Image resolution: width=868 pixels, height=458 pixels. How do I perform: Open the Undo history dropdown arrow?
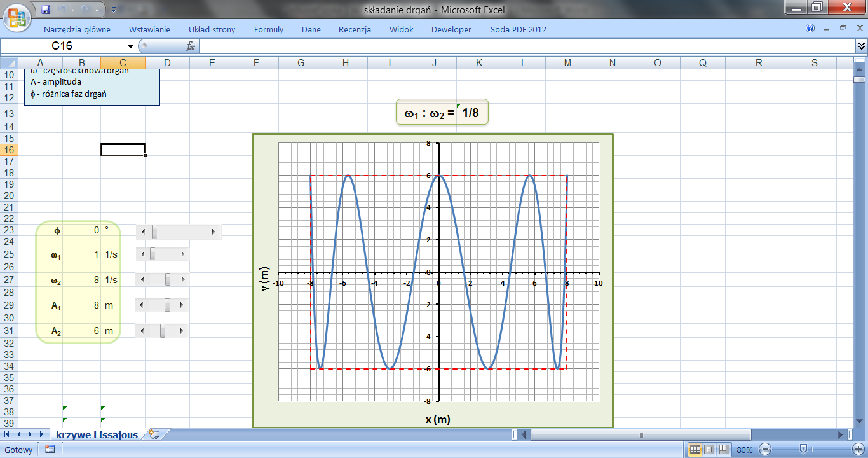tap(74, 10)
